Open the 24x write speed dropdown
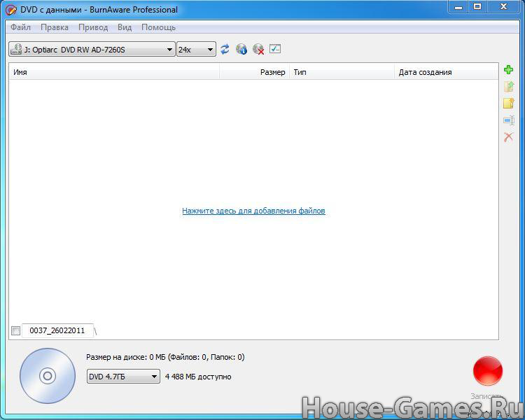The height and width of the screenshot is (420, 525). [x=196, y=50]
